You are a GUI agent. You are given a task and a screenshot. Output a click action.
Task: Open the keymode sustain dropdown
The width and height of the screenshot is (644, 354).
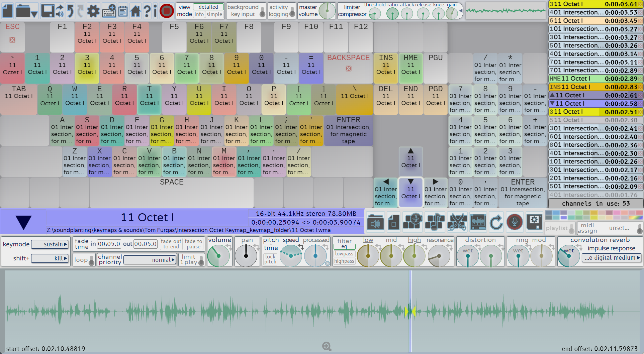point(50,244)
